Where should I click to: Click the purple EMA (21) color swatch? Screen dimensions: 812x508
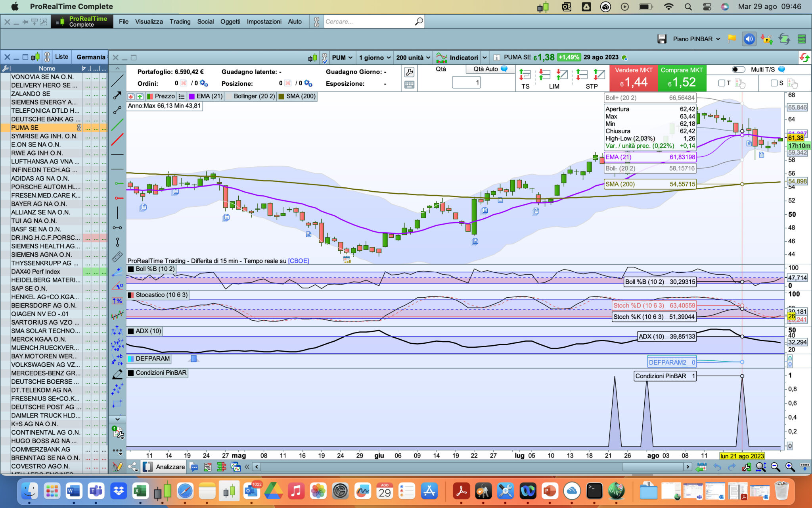[192, 96]
